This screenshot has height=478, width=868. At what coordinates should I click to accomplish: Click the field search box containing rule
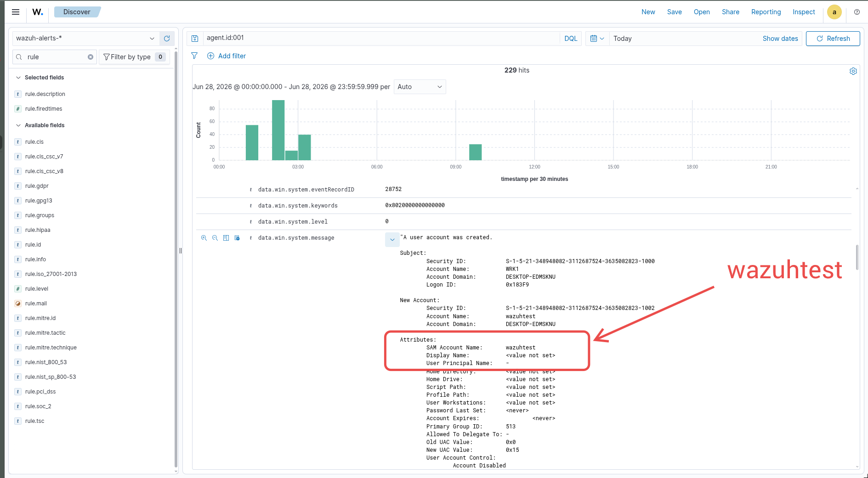pyautogui.click(x=54, y=57)
